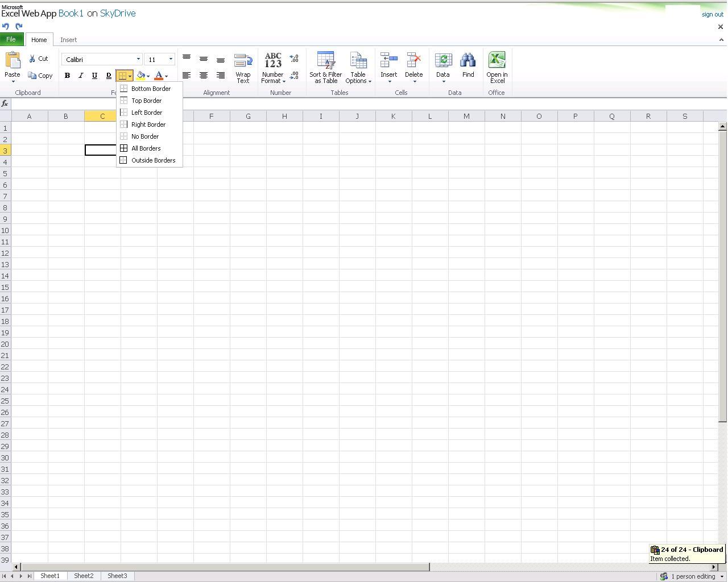
Task: Click the sign out link
Action: [713, 14]
